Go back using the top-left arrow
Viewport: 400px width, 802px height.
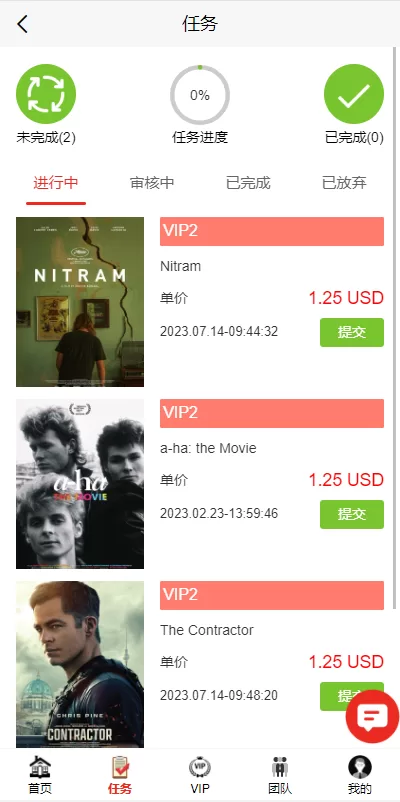[x=22, y=24]
